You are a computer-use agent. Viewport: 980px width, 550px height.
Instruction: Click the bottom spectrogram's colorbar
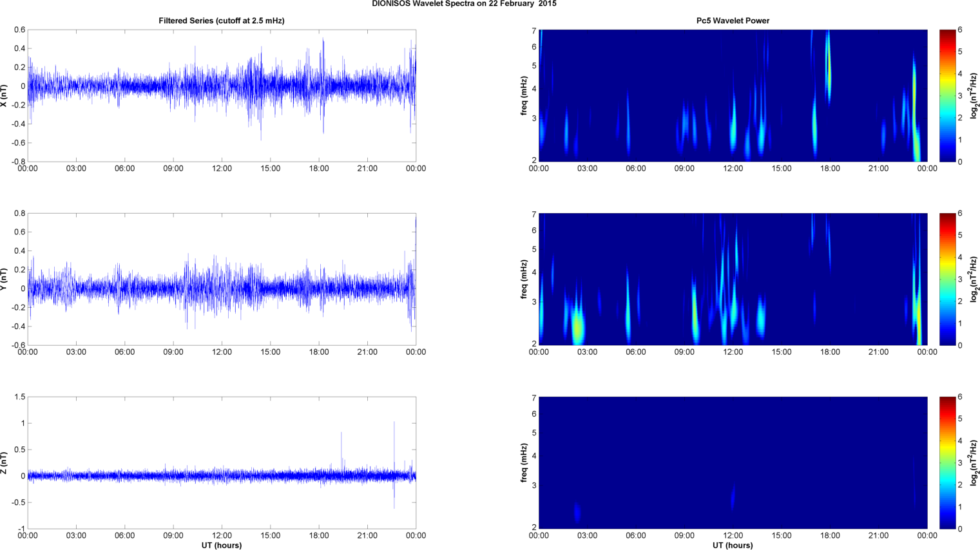(947, 463)
